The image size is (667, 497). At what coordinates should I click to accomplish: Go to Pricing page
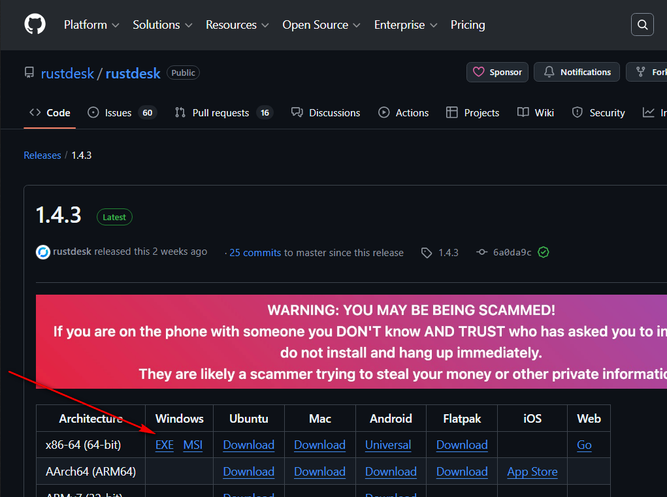(x=467, y=25)
